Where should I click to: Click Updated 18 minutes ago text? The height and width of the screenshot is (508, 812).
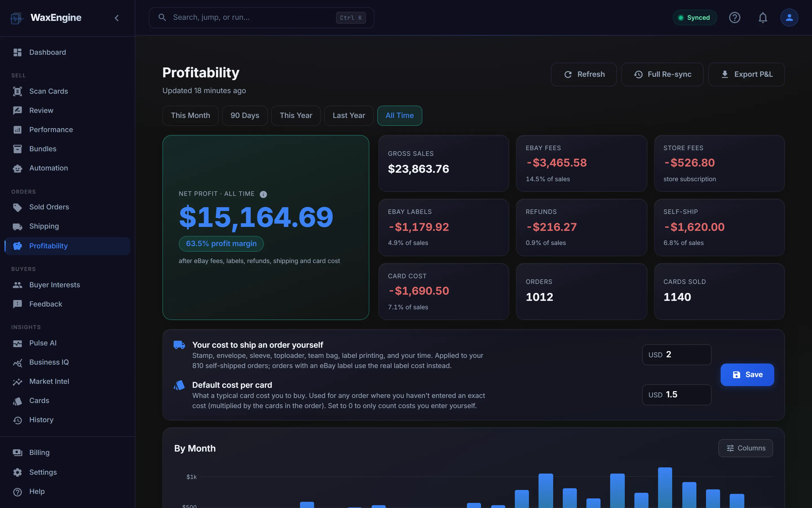[x=204, y=91]
